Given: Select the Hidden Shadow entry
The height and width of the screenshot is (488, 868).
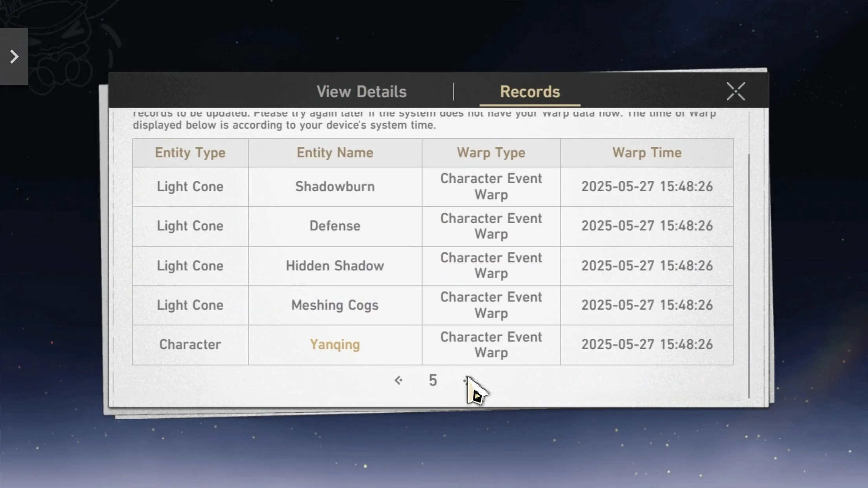Looking at the screenshot, I should click(335, 266).
